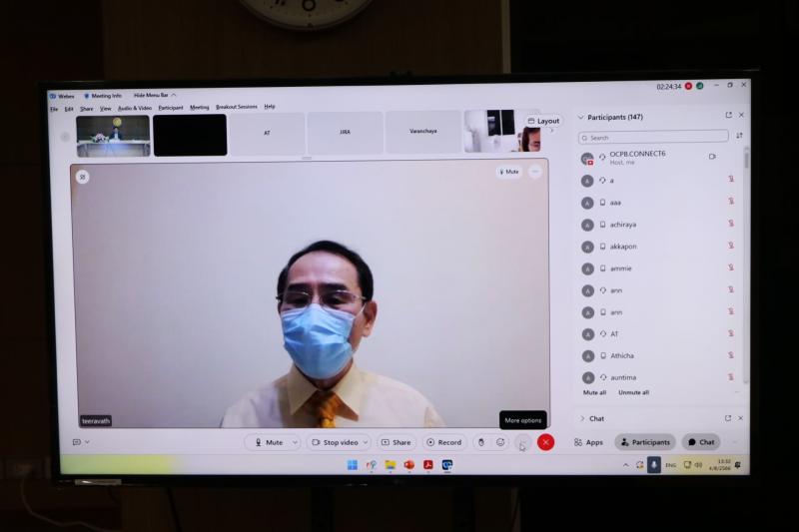The image size is (799, 532).
Task: Toggle the Mute microphone button
Action: 267,442
